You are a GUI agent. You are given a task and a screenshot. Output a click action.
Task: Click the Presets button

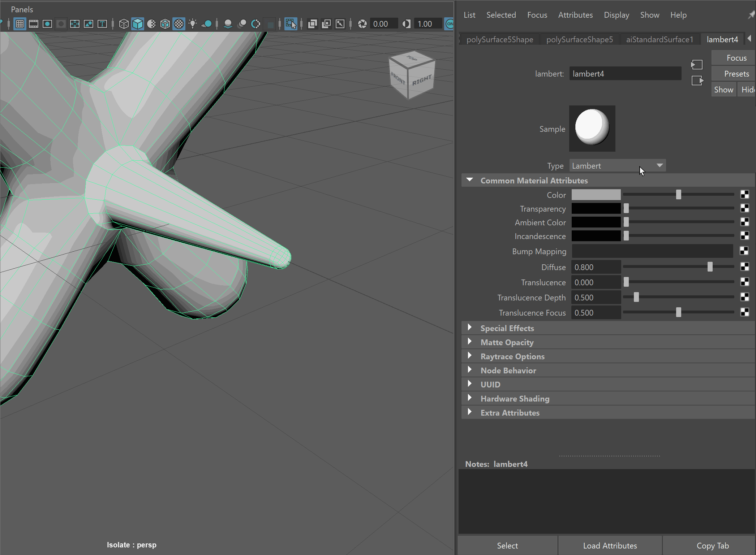(x=736, y=74)
